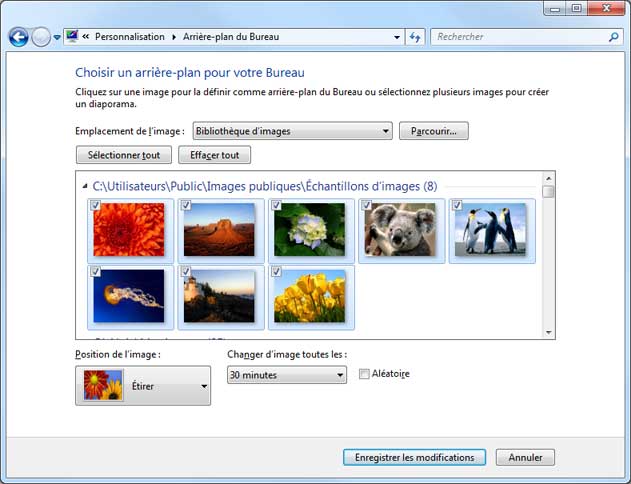Uncheck the red chrysanthemum image checkbox
Screen dimensions: 631x484
[95, 205]
